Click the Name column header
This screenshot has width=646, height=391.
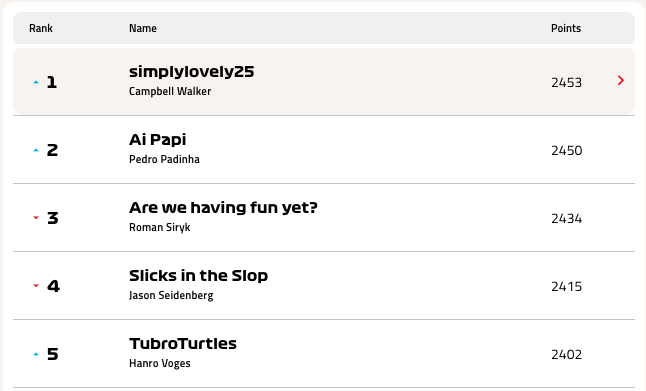(143, 28)
